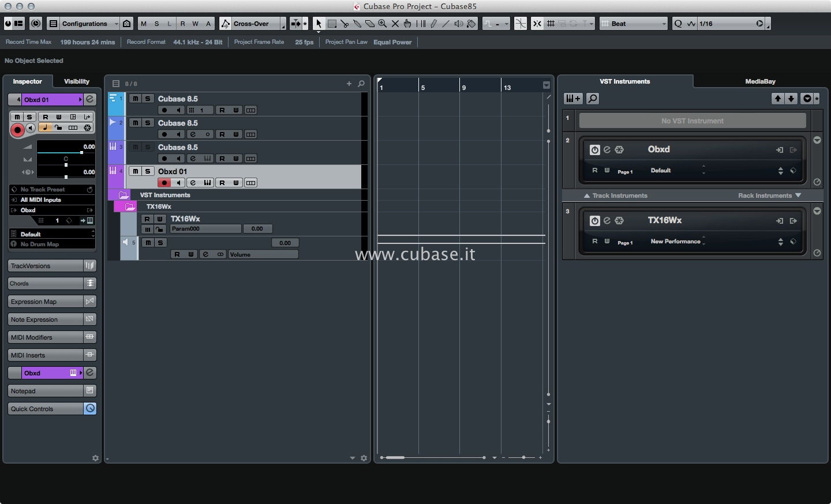This screenshot has height=504, width=831.
Task: Select the Color paint bucket tool
Action: 471,24
